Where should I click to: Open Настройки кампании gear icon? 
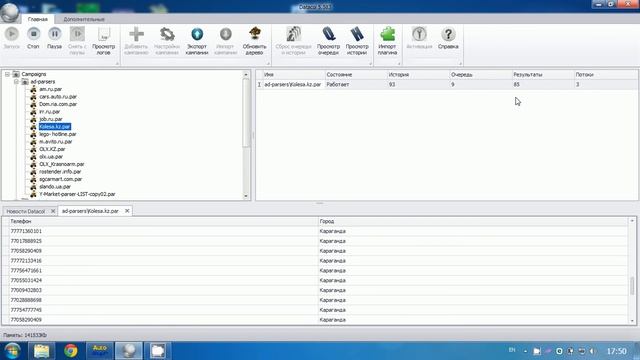pyautogui.click(x=167, y=34)
